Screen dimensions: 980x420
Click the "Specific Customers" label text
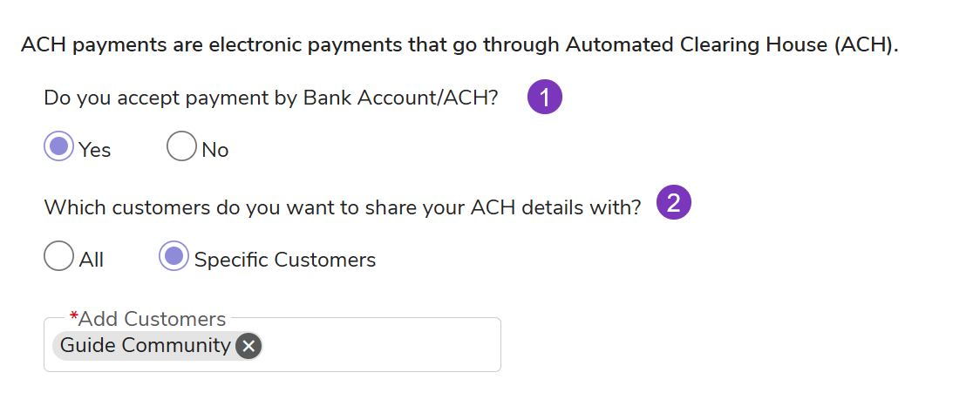[285, 260]
